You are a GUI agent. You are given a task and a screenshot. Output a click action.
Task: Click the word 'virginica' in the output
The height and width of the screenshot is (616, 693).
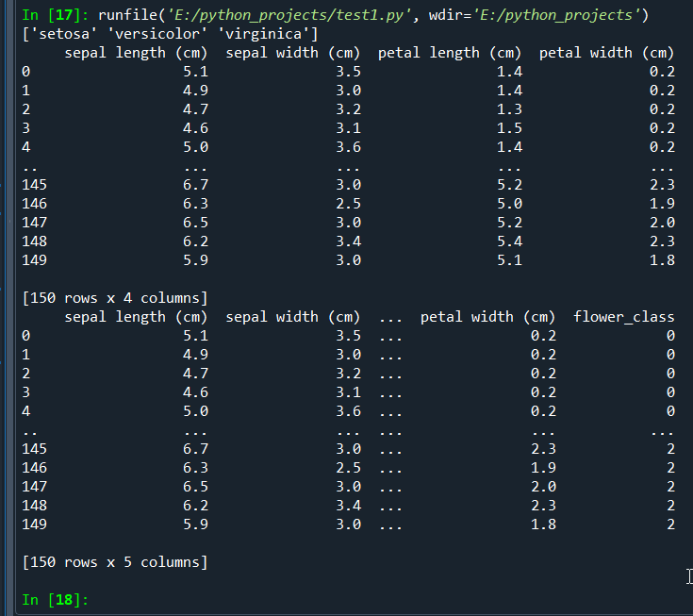(x=264, y=34)
